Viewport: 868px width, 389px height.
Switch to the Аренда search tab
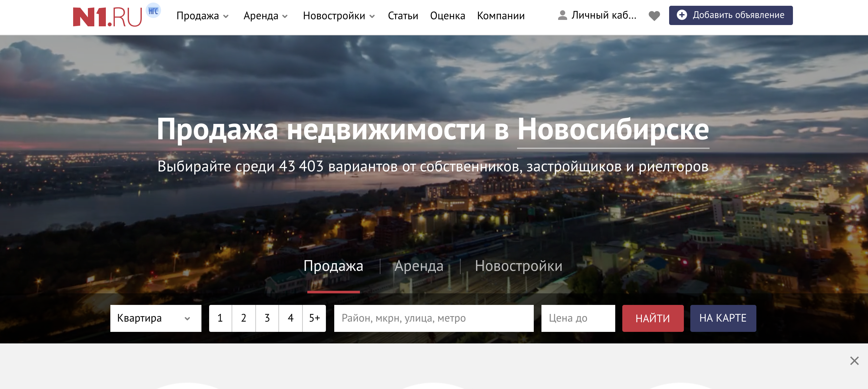click(x=419, y=266)
